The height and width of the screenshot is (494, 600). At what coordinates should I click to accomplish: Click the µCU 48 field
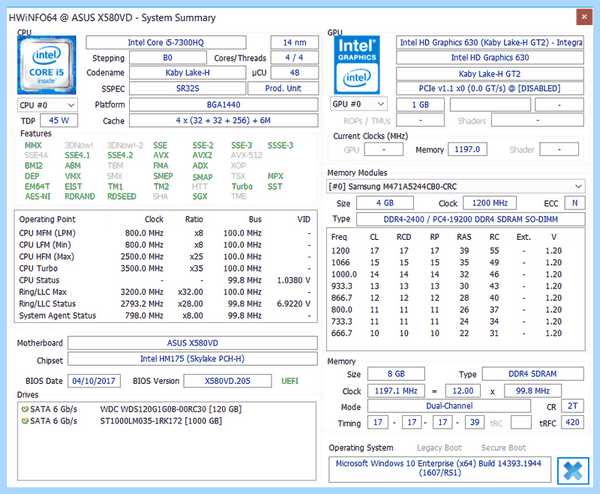pyautogui.click(x=295, y=73)
